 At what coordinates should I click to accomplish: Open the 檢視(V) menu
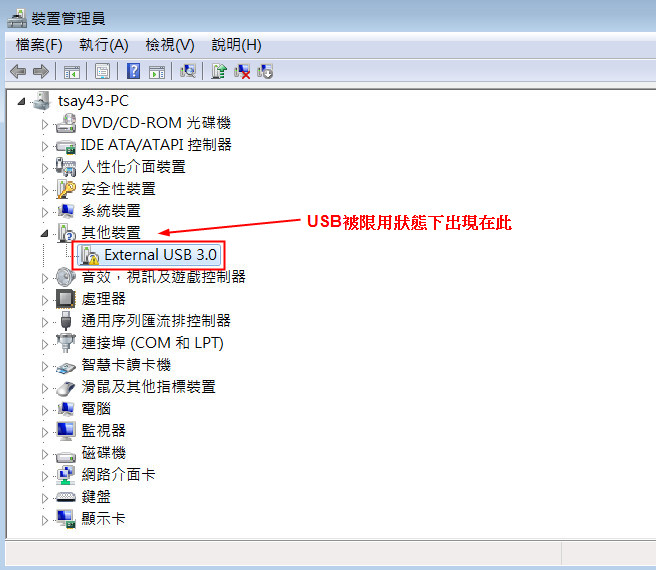170,45
